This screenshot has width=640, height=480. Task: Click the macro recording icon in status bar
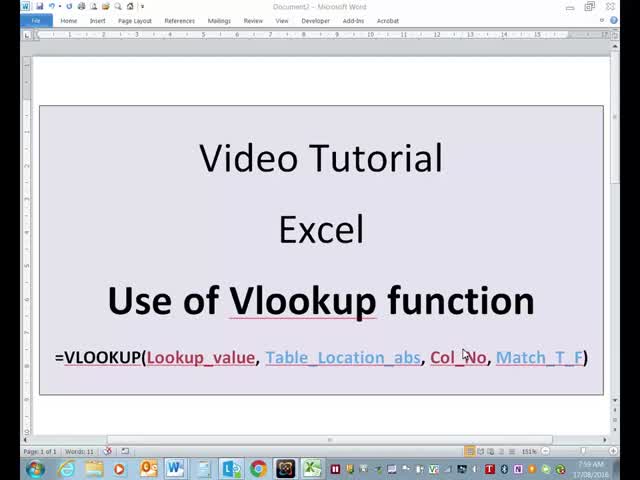tap(125, 451)
